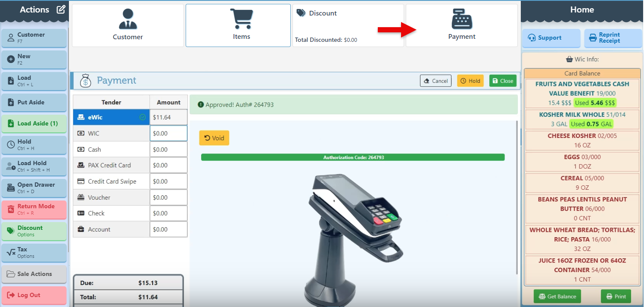Expand the Sale Actions folder
The image size is (644, 307).
click(34, 274)
